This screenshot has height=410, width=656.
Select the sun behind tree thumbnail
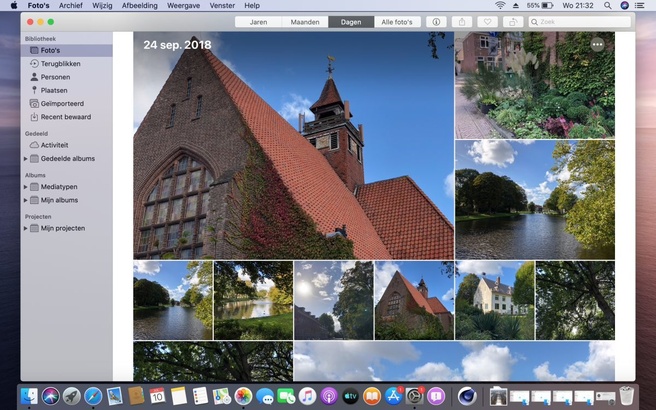tap(333, 300)
